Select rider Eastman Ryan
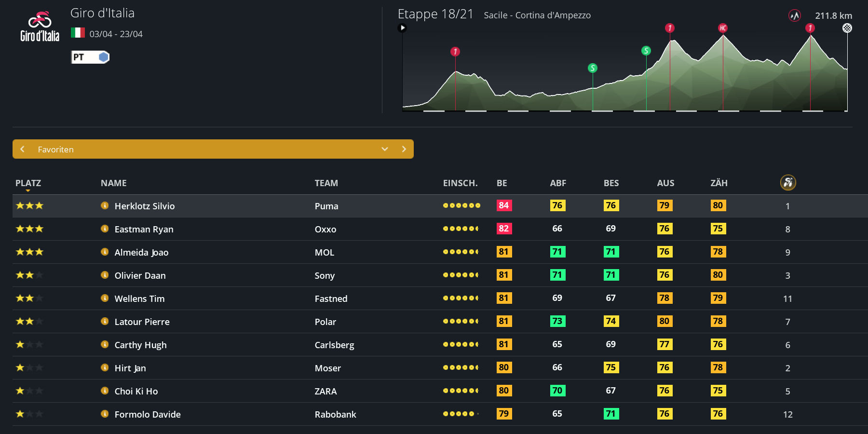This screenshot has height=434, width=868. point(144,230)
